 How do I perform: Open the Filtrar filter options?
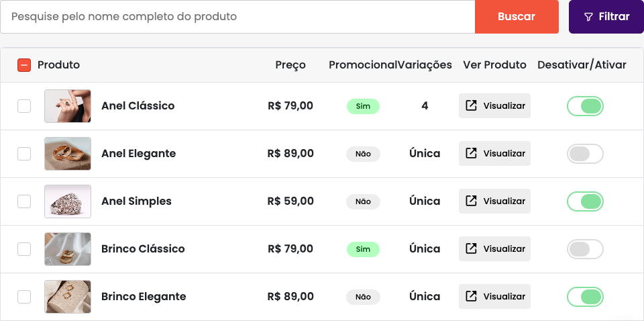(x=606, y=17)
